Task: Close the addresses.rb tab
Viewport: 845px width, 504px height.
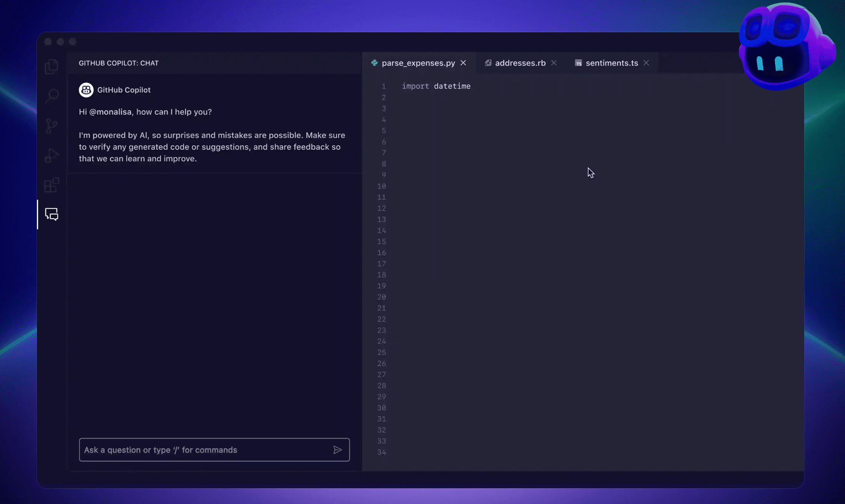Action: [x=554, y=63]
